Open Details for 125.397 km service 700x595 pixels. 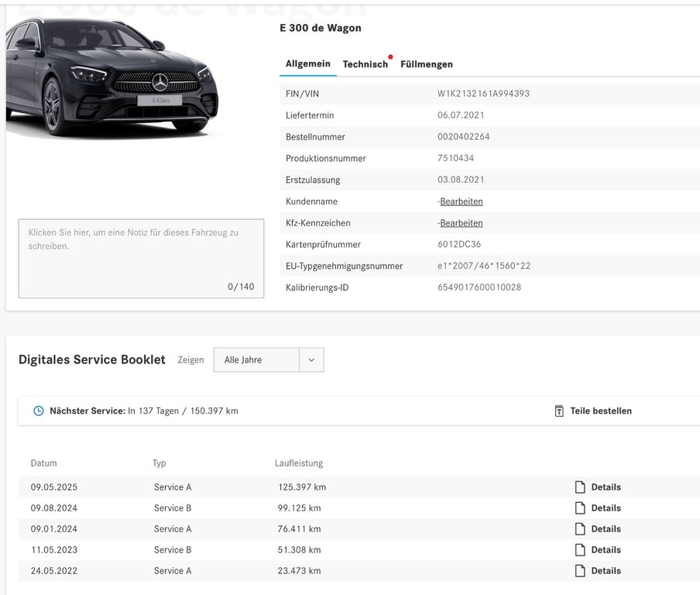point(606,487)
